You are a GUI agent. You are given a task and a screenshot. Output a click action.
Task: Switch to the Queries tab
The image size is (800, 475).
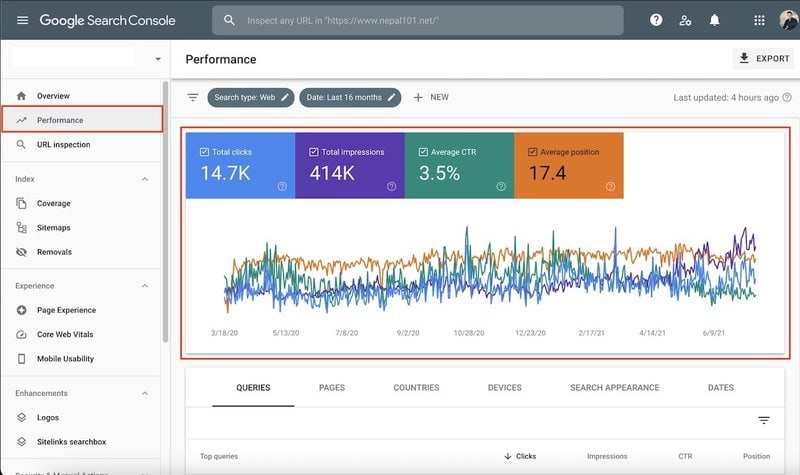point(253,388)
